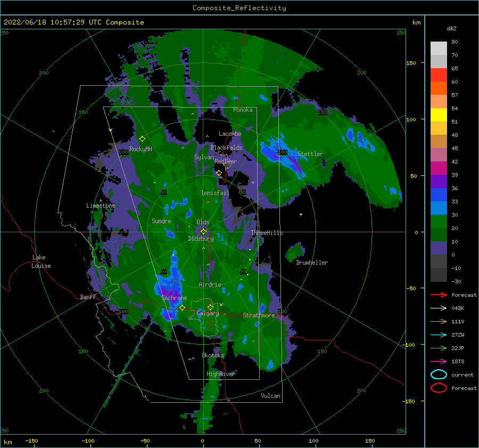Click the Cochrane town label
The image size is (479, 448).
[174, 298]
